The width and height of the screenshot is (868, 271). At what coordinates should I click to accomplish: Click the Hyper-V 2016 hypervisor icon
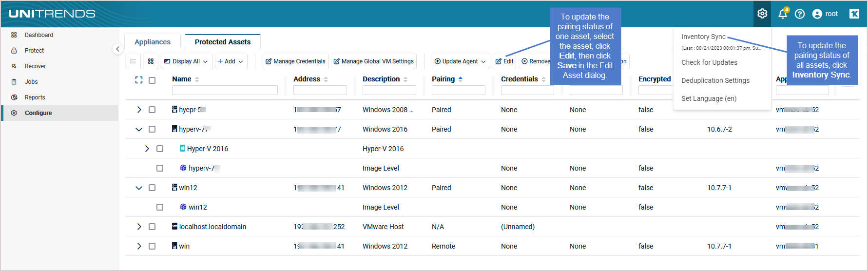click(182, 148)
